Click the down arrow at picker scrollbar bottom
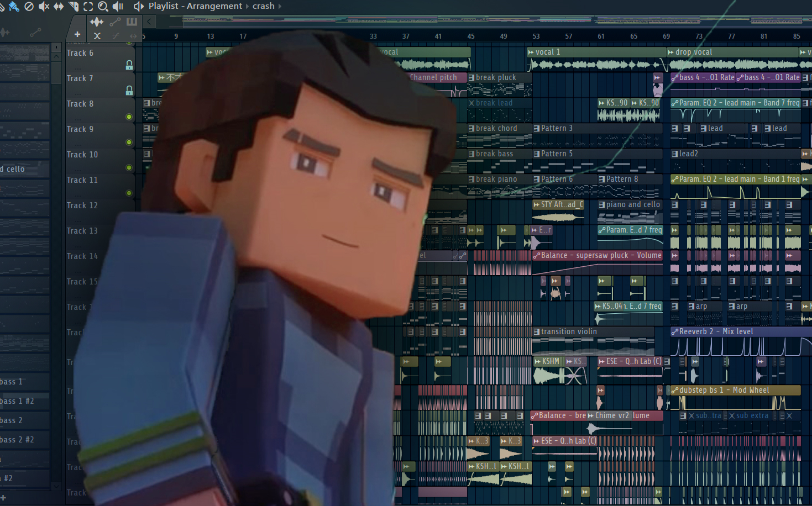 [x=56, y=486]
